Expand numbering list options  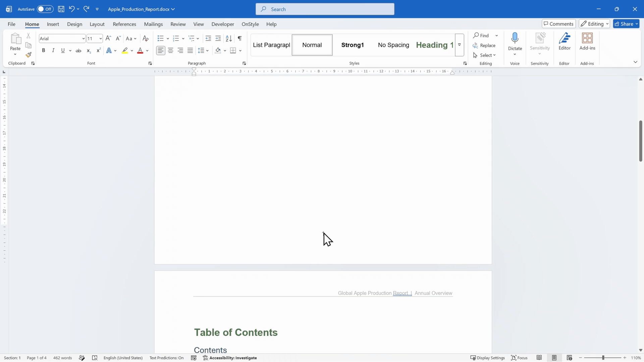coord(183,39)
